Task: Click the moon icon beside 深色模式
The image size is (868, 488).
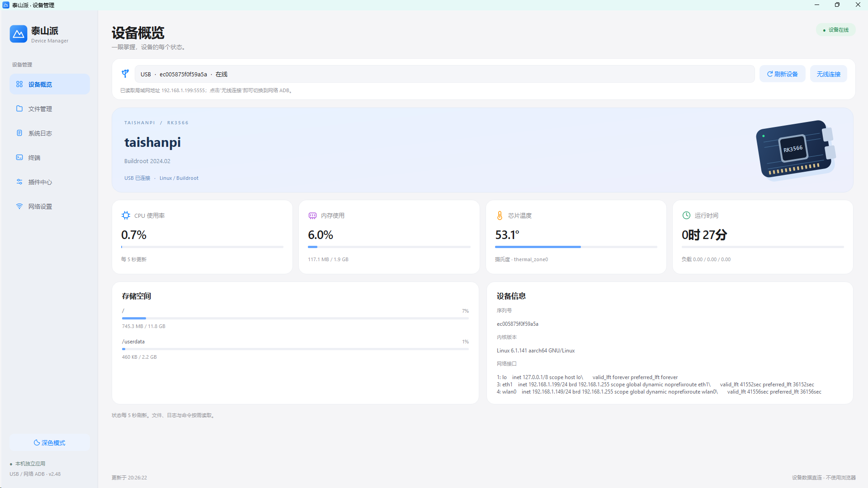Action: (x=37, y=443)
